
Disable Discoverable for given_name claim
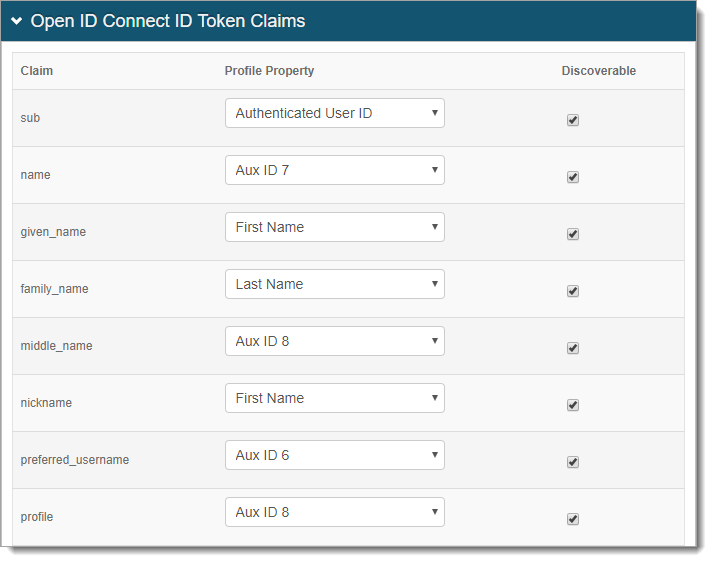coord(573,234)
